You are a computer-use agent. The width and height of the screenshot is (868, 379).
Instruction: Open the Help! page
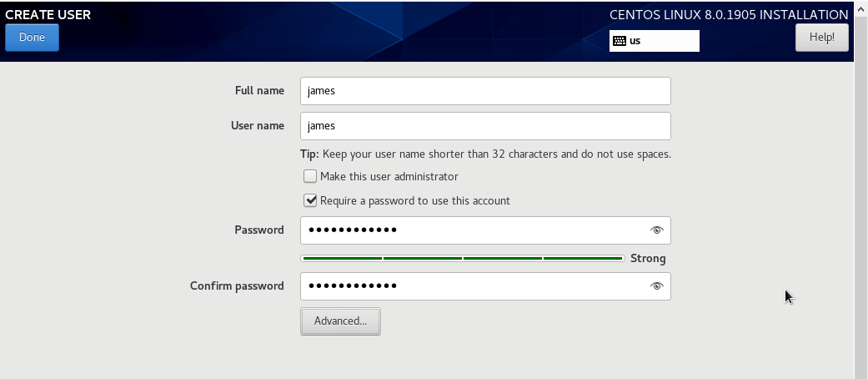coord(821,37)
